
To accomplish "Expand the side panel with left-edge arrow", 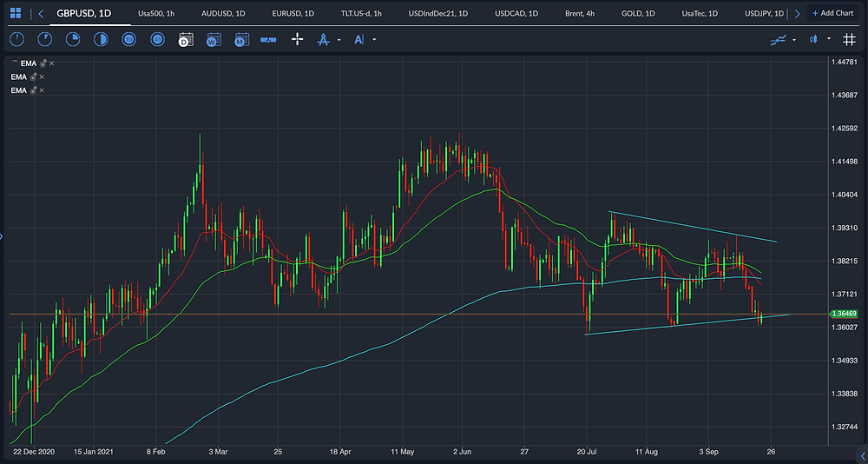I will (x=2, y=236).
